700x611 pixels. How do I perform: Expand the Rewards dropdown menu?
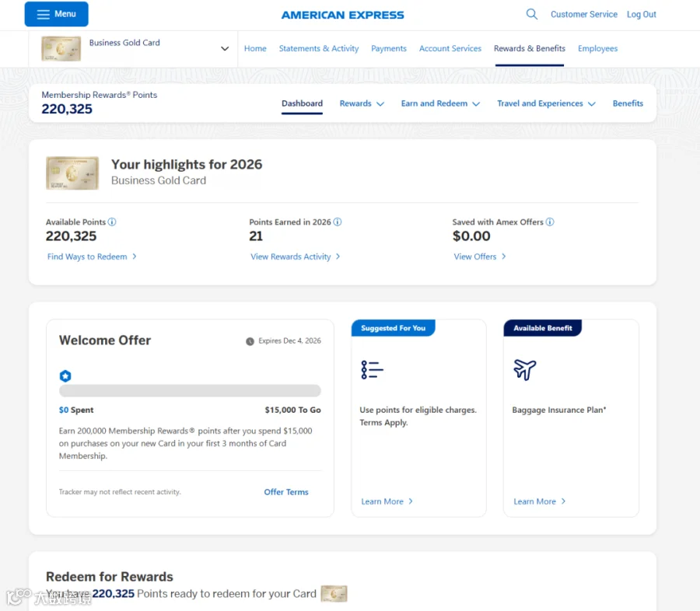(362, 103)
